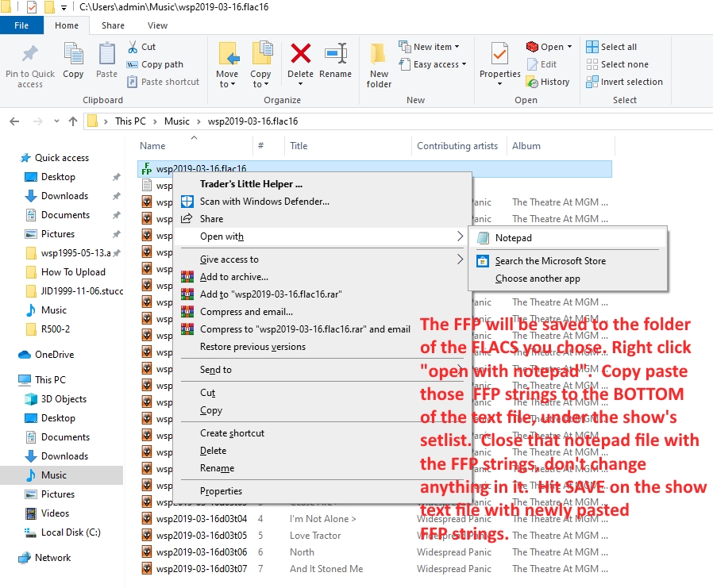Sort by the Title column header

click(x=299, y=146)
